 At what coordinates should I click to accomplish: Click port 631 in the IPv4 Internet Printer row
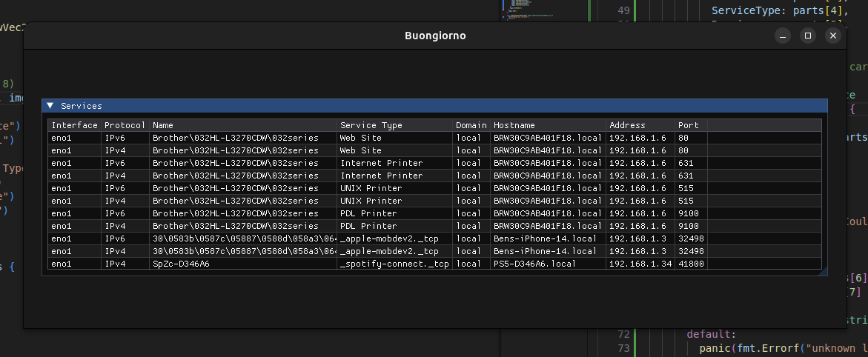click(x=686, y=176)
